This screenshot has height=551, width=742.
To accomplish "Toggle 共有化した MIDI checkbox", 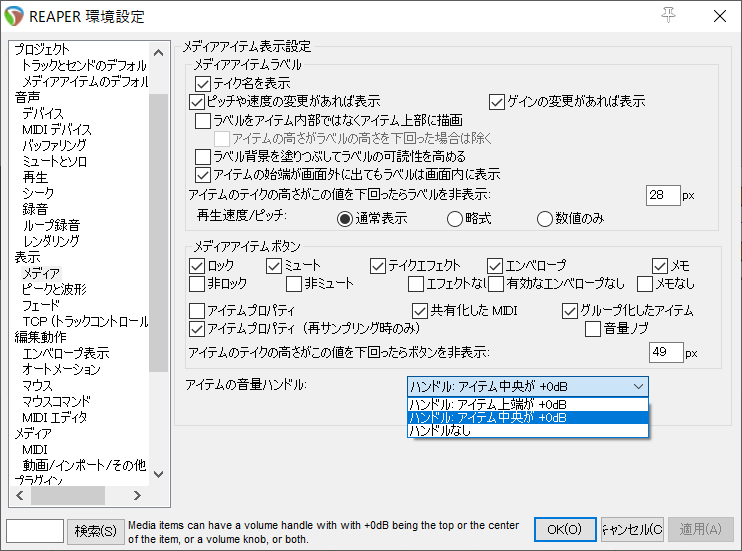I will (x=419, y=311).
